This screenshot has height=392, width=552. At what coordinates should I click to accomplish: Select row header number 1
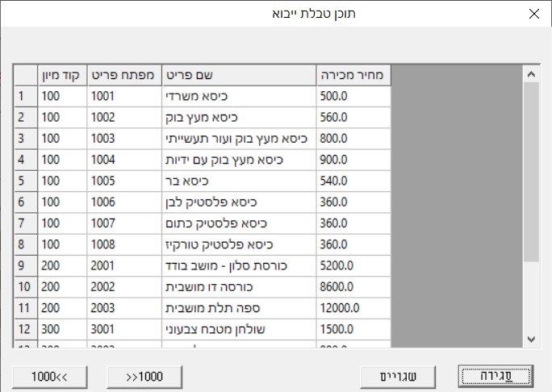click(26, 97)
